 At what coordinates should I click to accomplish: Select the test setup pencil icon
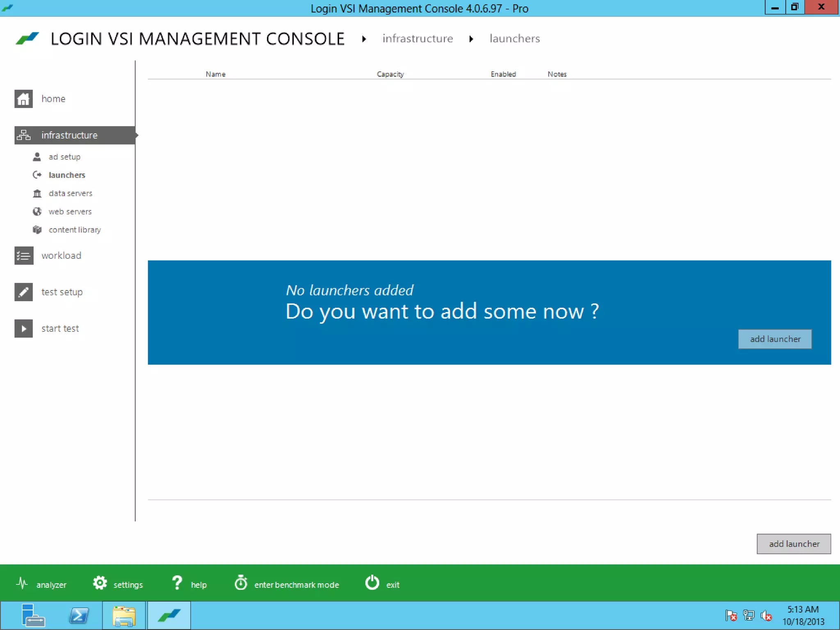tap(23, 292)
